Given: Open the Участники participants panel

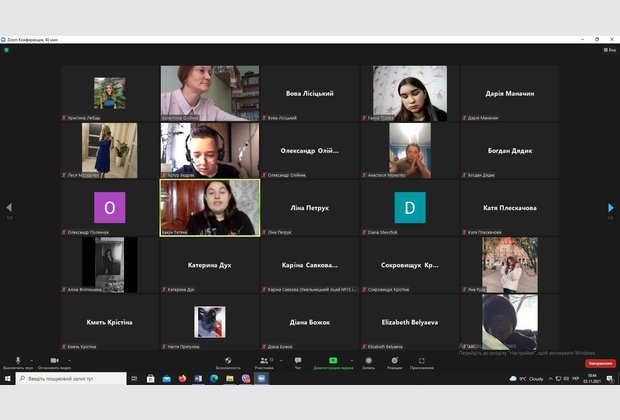Looking at the screenshot, I should pos(264,360).
